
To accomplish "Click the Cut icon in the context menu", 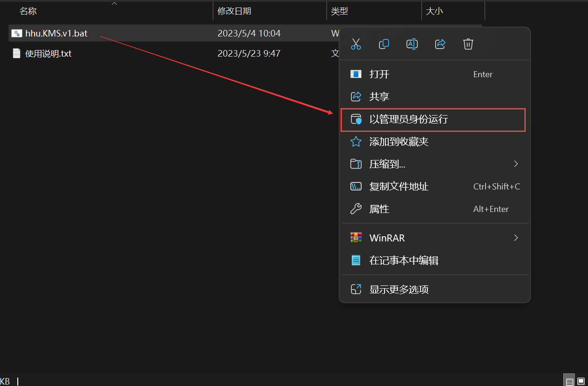I will coord(356,44).
